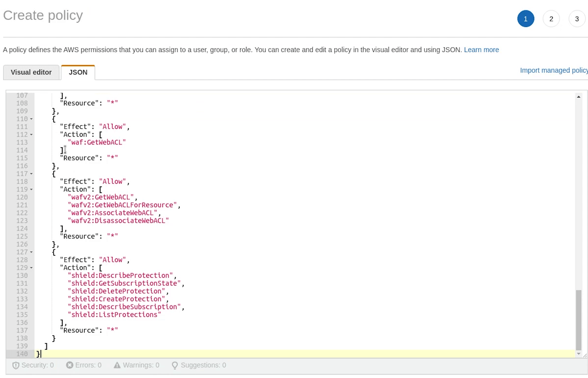
Task: Click the Security shield status icon
Action: point(16,366)
